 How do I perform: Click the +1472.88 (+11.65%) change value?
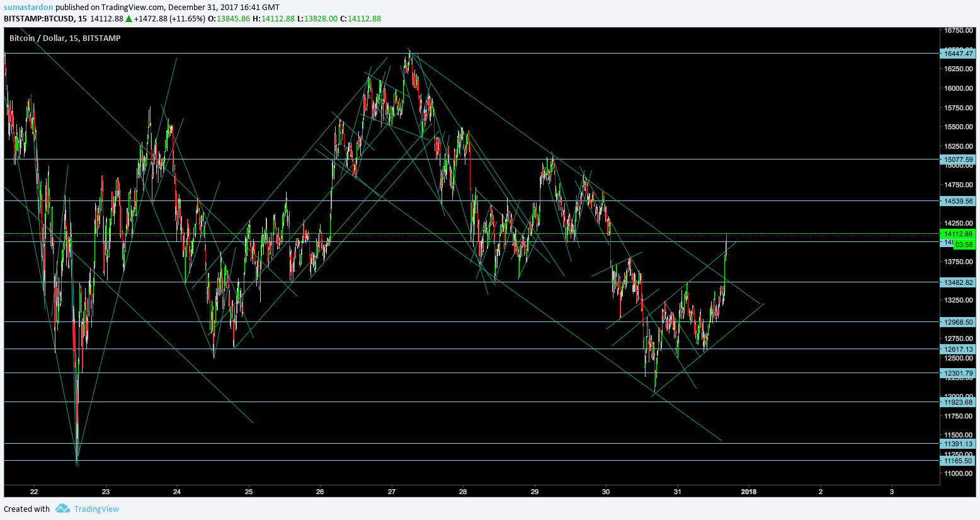tap(169, 19)
